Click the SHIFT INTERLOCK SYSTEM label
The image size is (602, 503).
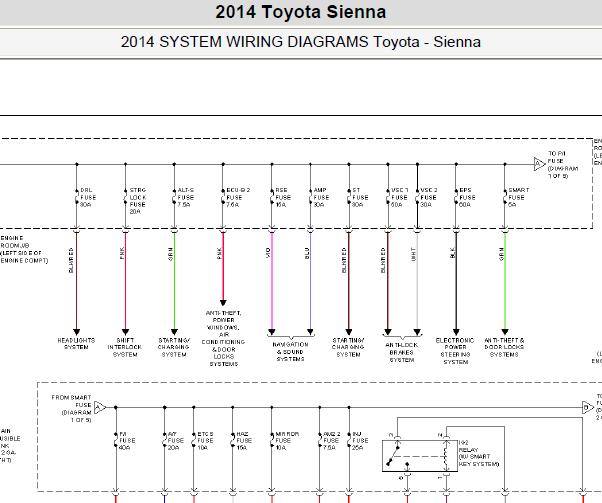coord(125,347)
